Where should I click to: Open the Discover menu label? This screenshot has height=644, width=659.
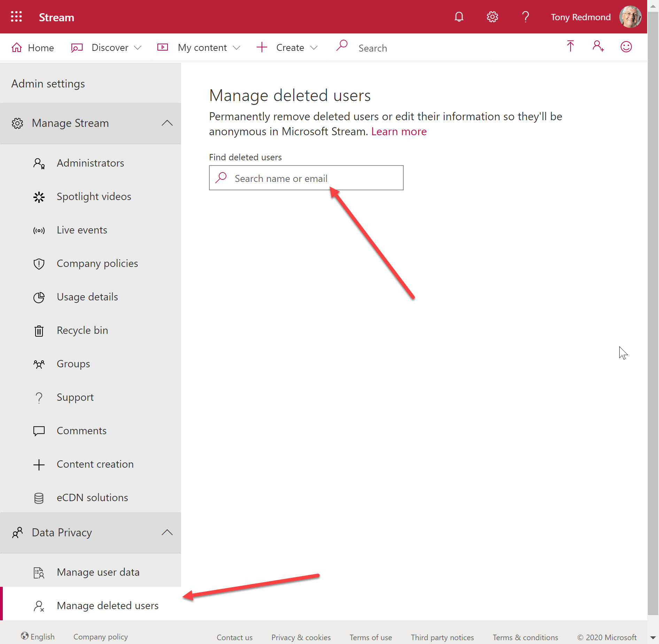click(x=110, y=47)
